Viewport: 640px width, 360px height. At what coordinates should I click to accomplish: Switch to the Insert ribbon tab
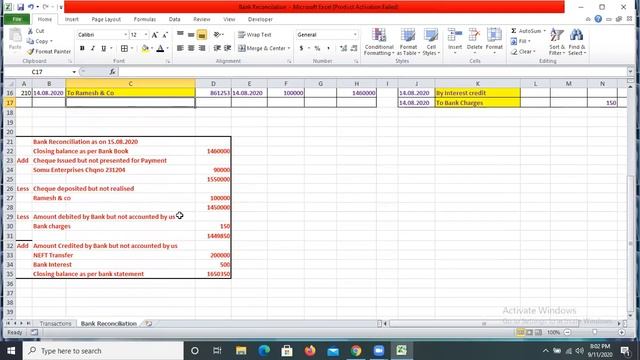[x=71, y=19]
